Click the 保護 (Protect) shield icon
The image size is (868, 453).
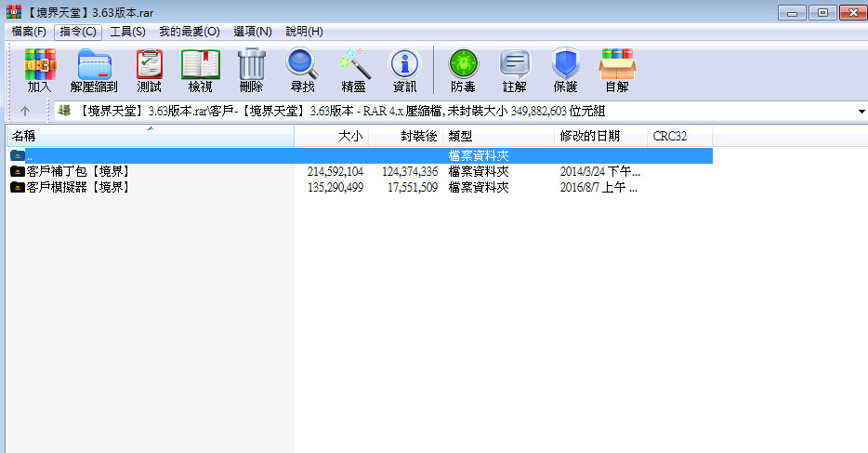566,70
